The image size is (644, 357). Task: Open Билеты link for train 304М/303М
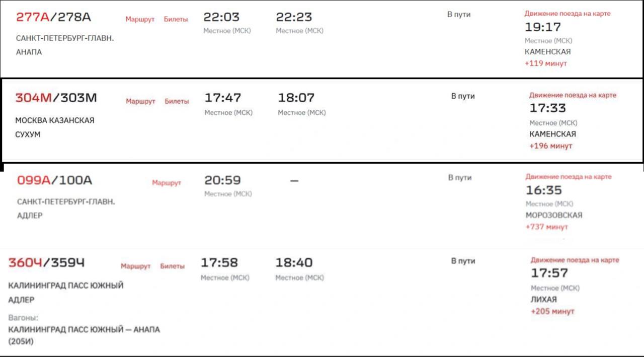[x=177, y=101]
